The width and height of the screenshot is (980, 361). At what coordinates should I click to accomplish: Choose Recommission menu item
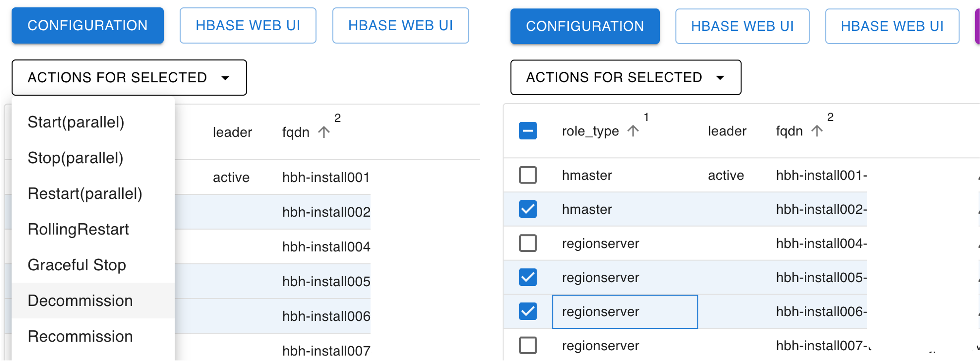tap(93, 337)
